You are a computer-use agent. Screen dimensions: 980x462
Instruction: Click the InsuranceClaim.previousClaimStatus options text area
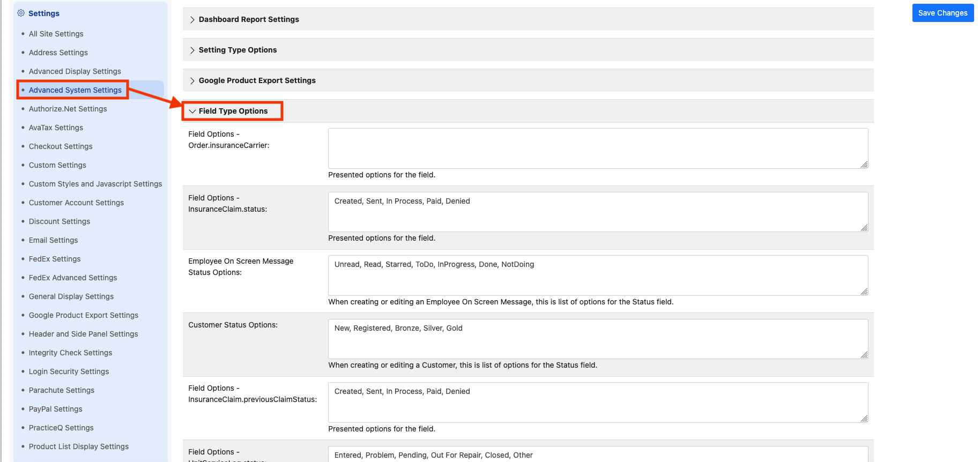tap(598, 403)
